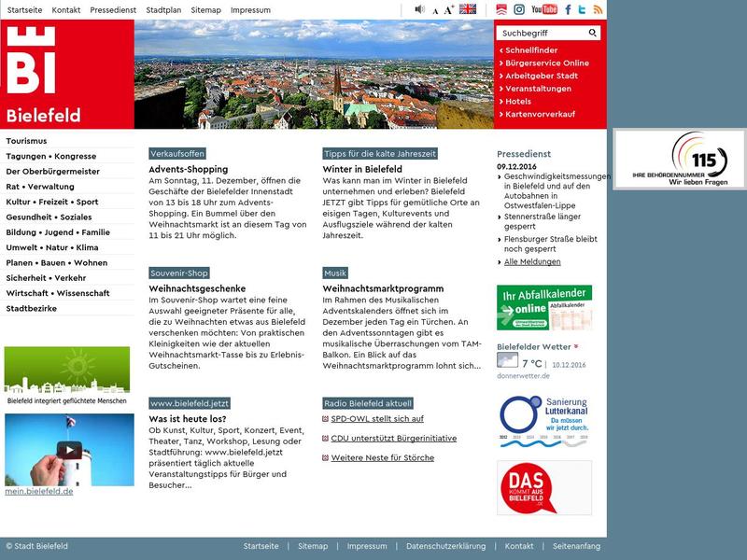
Task: Click the weather condition icon beside 7 °C
Action: 507,360
